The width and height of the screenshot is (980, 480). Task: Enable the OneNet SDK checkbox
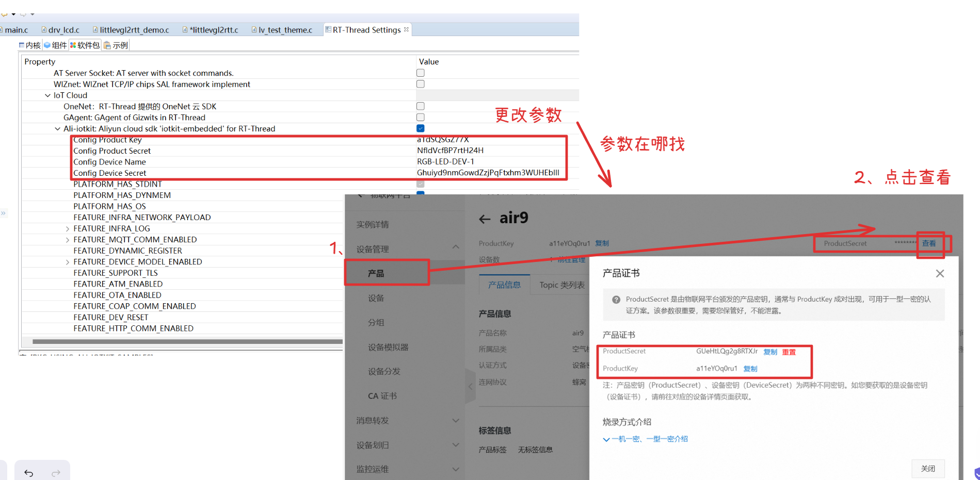(421, 106)
